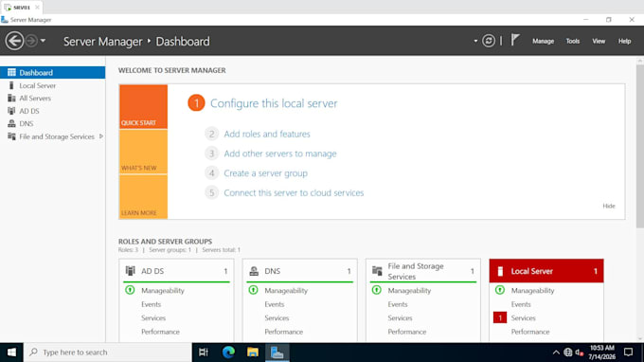Click the taskbar search box
Image resolution: width=644 pixels, height=362 pixels.
click(x=108, y=353)
